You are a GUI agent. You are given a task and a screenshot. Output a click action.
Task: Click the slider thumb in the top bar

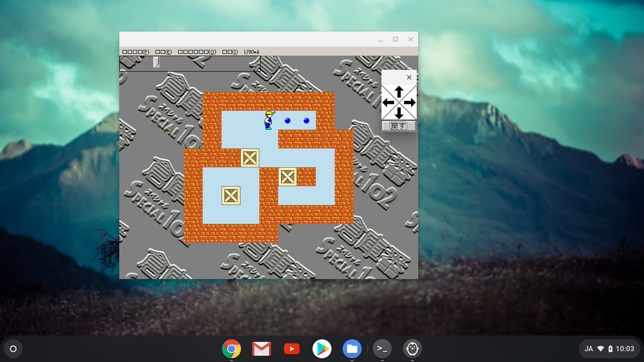click(156, 62)
